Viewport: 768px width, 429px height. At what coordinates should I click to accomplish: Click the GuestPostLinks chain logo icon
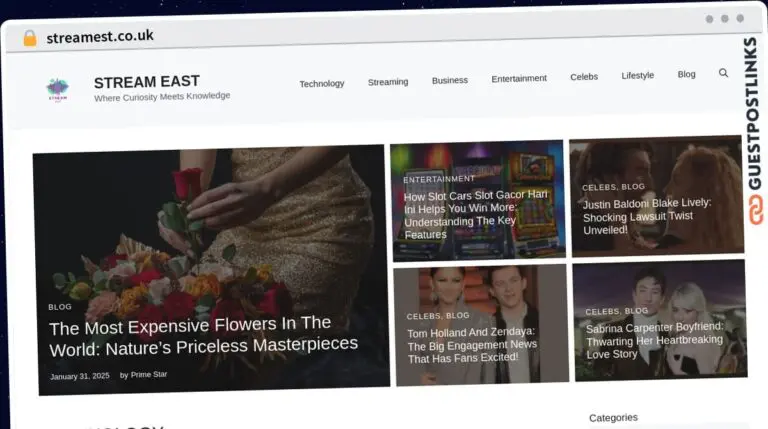point(753,210)
